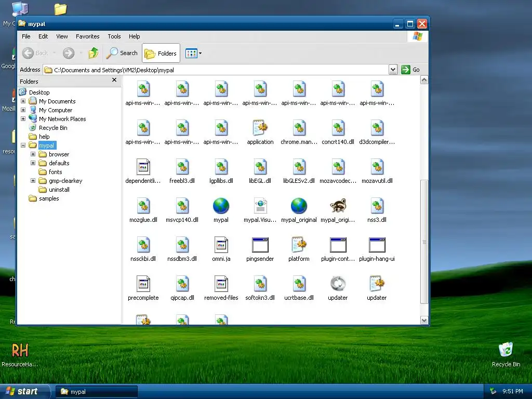Select the mypal globe application icon
The height and width of the screenshot is (399, 532).
pos(221,206)
